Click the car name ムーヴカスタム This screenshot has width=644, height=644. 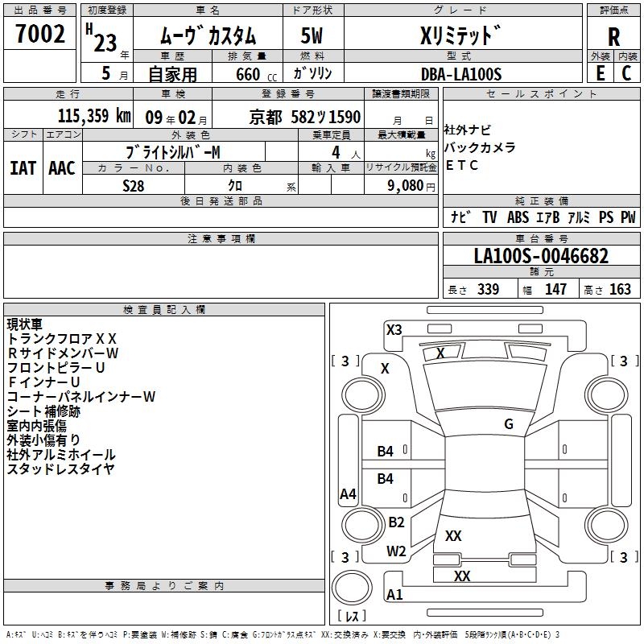(x=208, y=35)
